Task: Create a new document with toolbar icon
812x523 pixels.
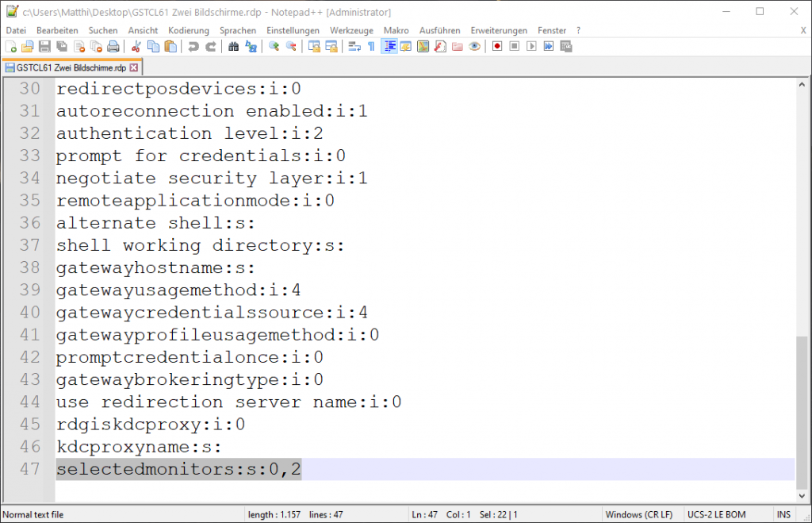Action: point(11,47)
